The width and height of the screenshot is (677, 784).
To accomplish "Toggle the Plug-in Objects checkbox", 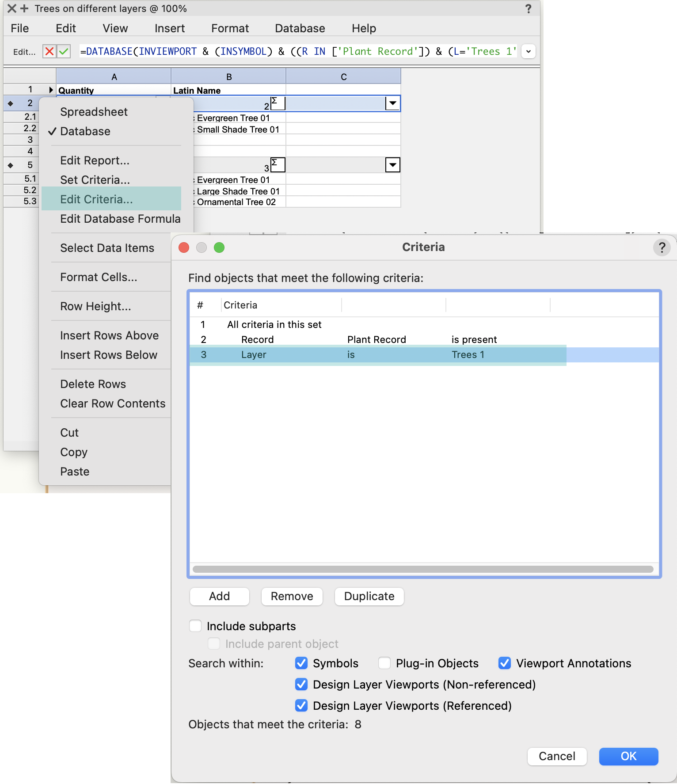I will pos(384,663).
